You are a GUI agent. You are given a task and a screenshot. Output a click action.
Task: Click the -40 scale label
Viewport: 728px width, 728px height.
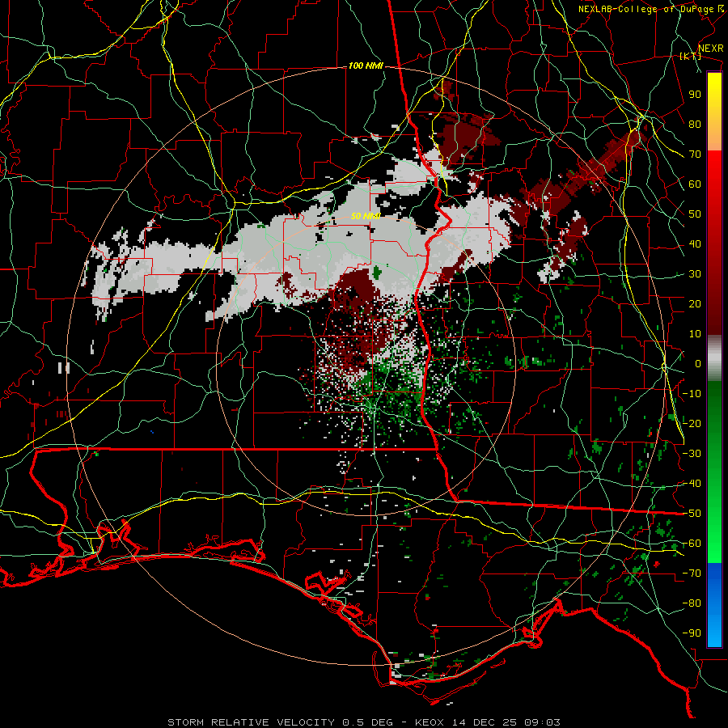(x=692, y=484)
